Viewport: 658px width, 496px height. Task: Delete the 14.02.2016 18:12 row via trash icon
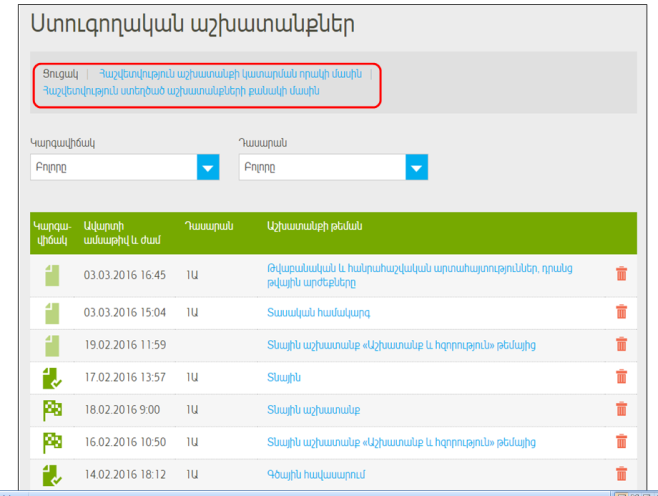pos(621,474)
